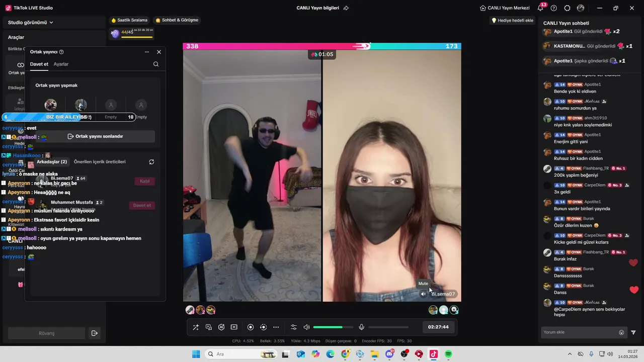Open the settings gear in title bar
Screen dimensions: 644x362
coord(568,8)
